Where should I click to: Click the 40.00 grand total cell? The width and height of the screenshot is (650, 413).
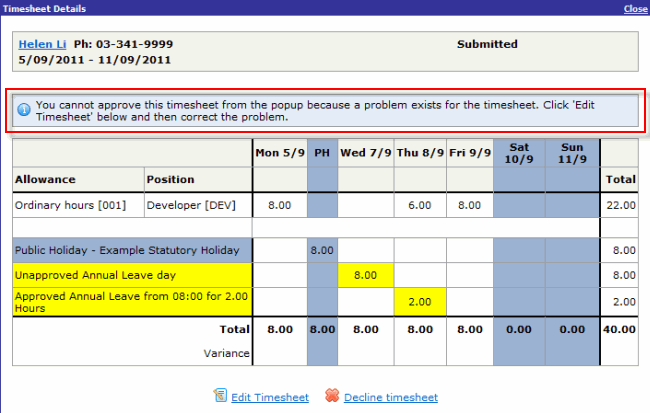[619, 326]
